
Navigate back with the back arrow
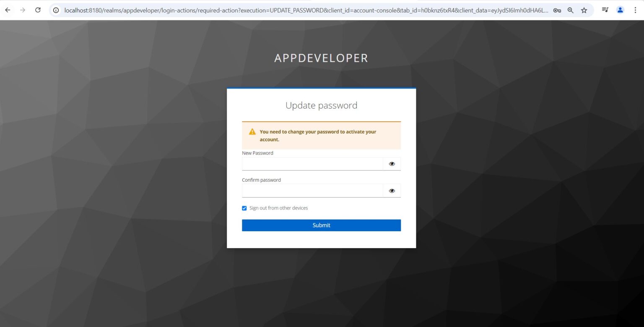(8, 10)
